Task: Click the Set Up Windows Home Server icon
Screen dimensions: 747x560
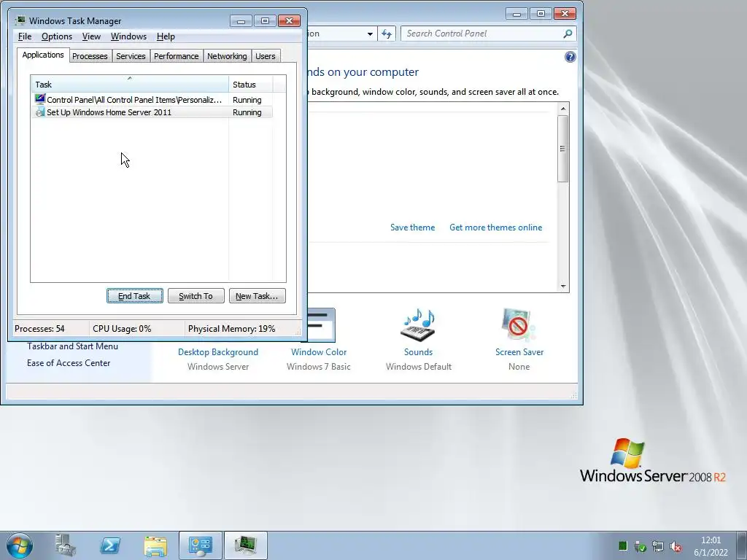Action: [39, 112]
